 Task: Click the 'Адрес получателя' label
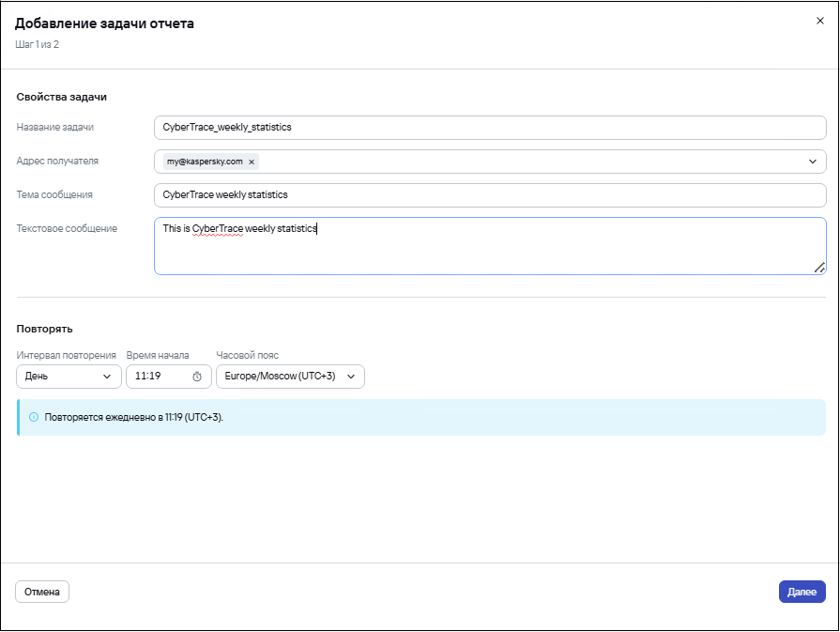(57, 162)
